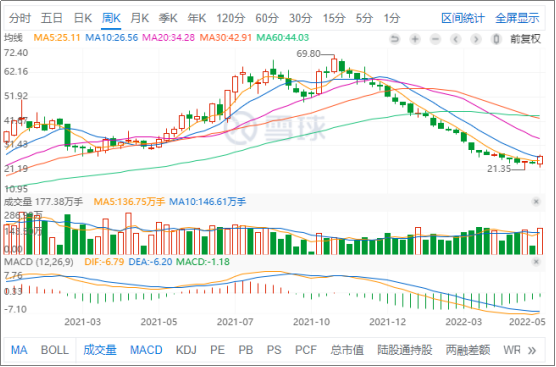Switch to 年K yearly chart tab
The height and width of the screenshot is (367, 556).
click(197, 18)
